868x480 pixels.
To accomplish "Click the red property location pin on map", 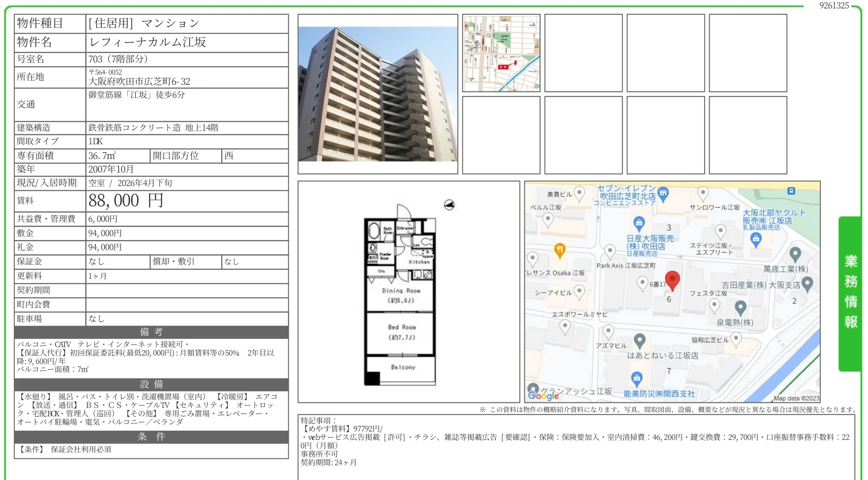I will coord(672,279).
